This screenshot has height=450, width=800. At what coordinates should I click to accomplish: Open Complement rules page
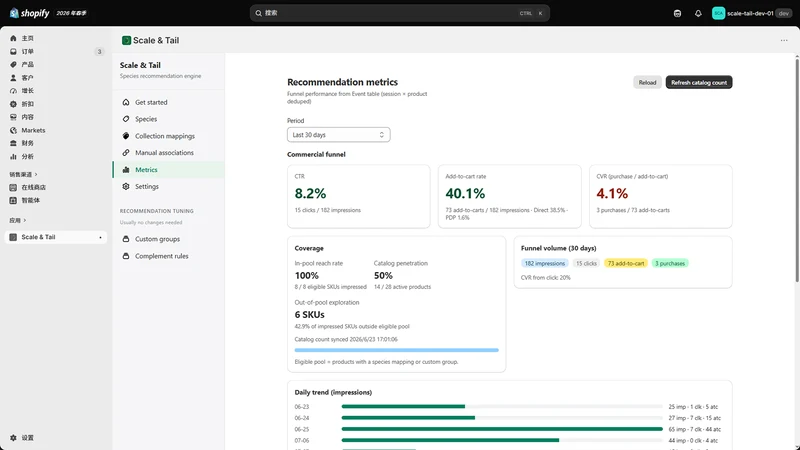point(168,256)
